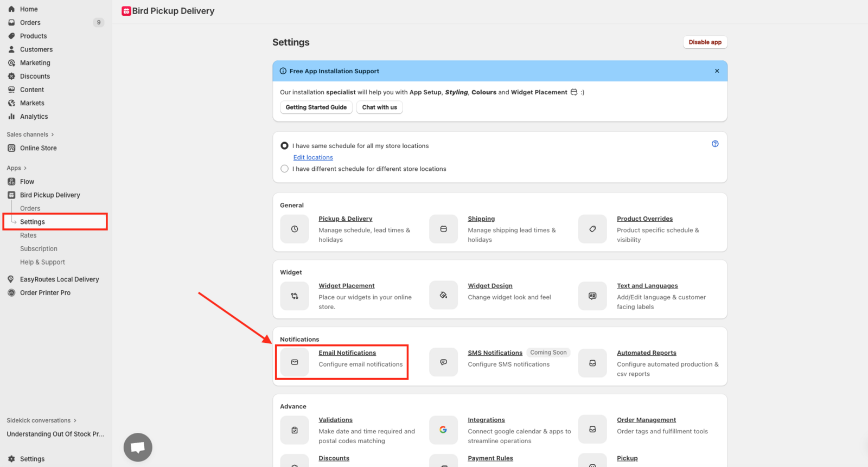The height and width of the screenshot is (467, 868).
Task: Click the Customers person icon
Action: pyautogui.click(x=11, y=49)
